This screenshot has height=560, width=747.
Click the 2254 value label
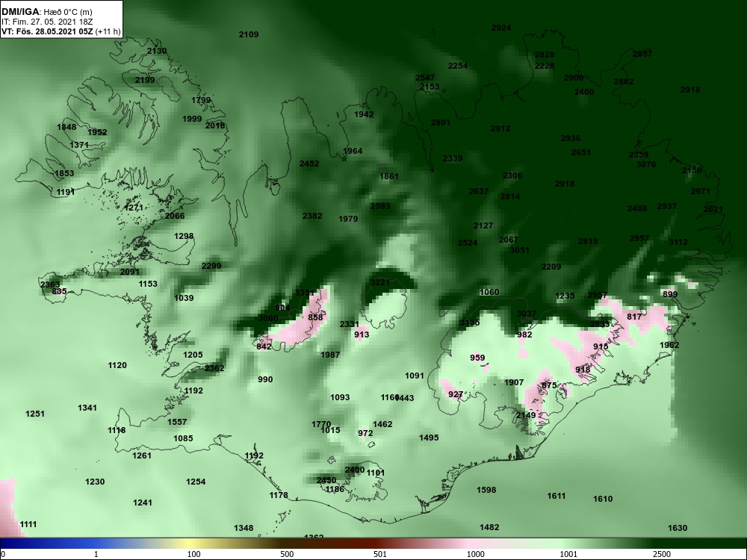[x=458, y=66]
